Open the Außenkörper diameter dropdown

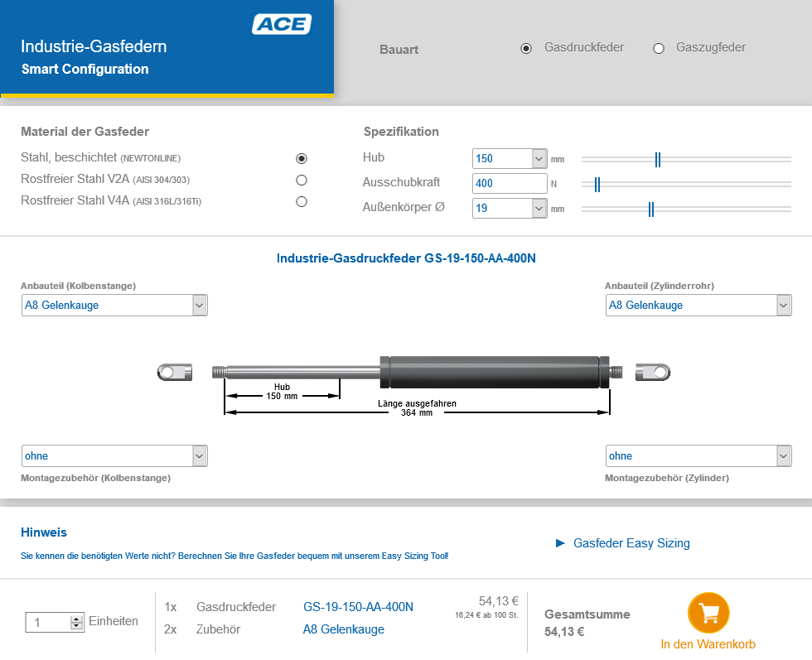click(x=539, y=208)
